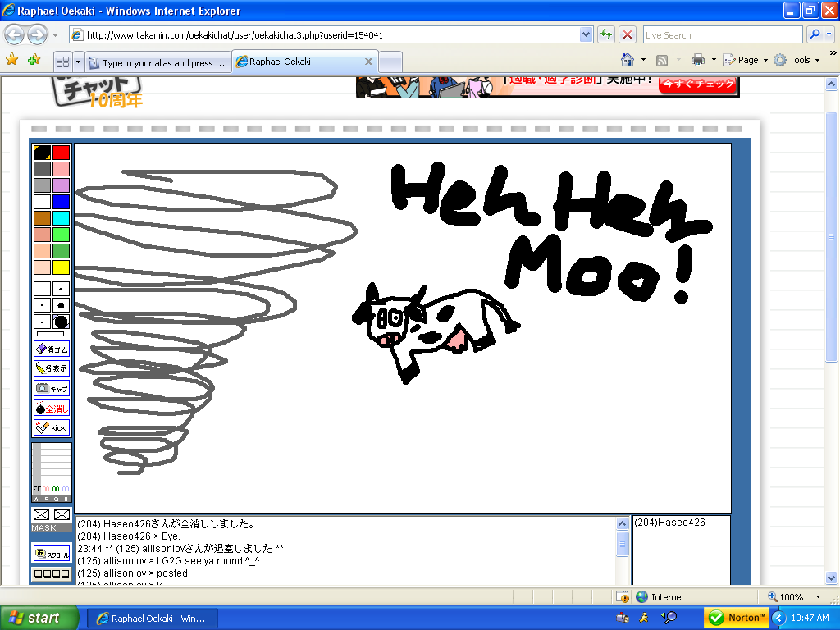Click the 金消し bomb canvas-clear icon
Viewport: 840px width, 630px height.
coord(51,407)
